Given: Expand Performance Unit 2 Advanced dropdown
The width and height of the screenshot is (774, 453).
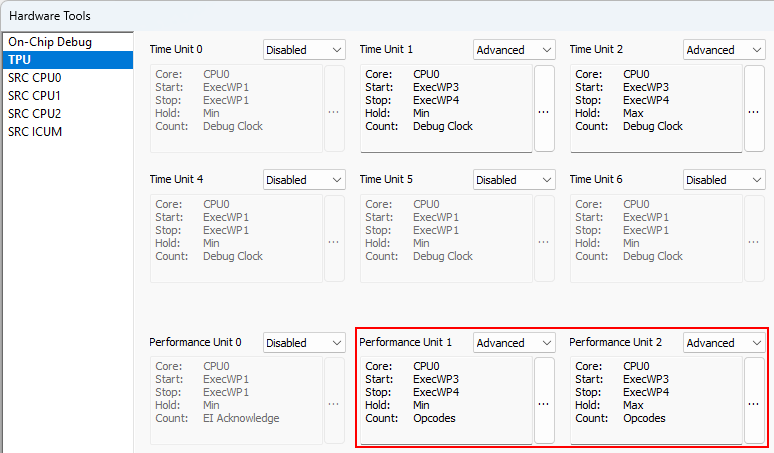Looking at the screenshot, I should coord(724,342).
